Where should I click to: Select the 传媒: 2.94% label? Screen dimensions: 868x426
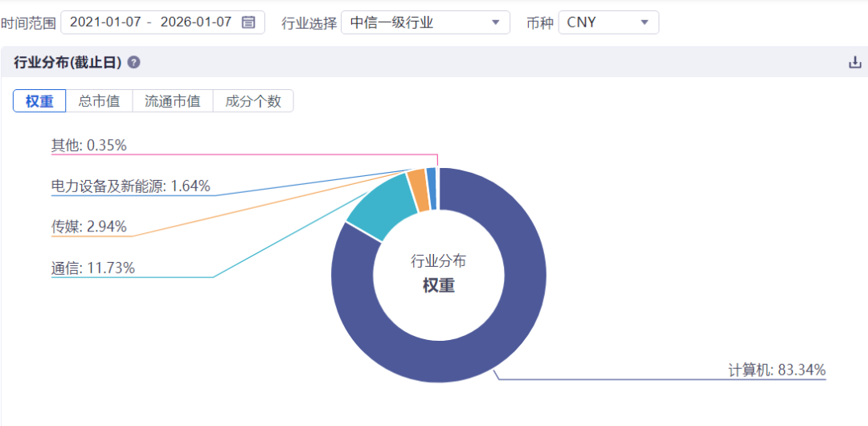89,227
